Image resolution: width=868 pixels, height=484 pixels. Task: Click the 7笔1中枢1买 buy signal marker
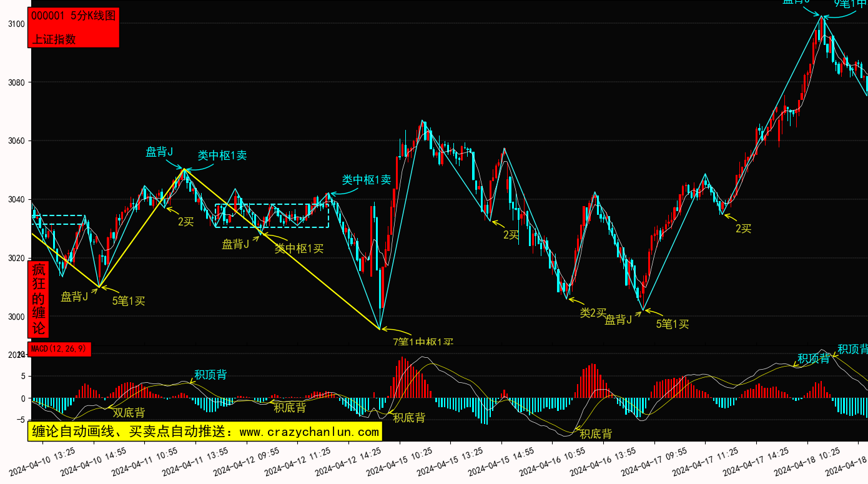click(423, 342)
